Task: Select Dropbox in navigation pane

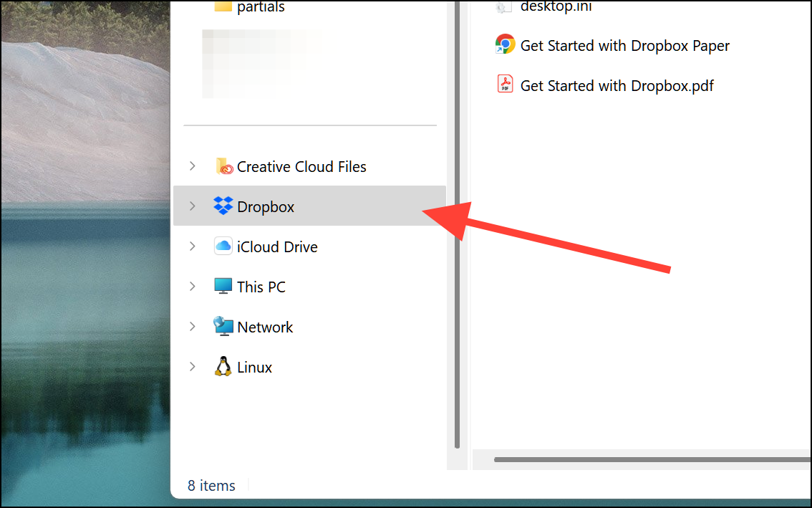Action: (309, 206)
